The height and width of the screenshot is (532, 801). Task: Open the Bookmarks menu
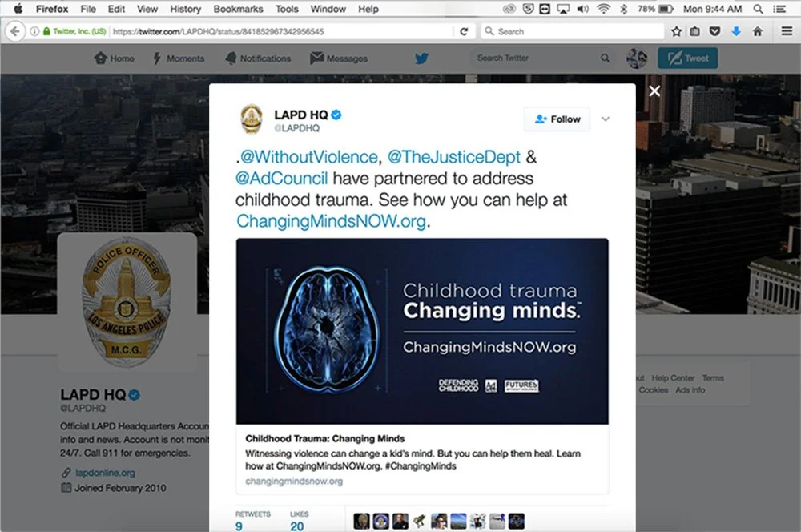238,9
